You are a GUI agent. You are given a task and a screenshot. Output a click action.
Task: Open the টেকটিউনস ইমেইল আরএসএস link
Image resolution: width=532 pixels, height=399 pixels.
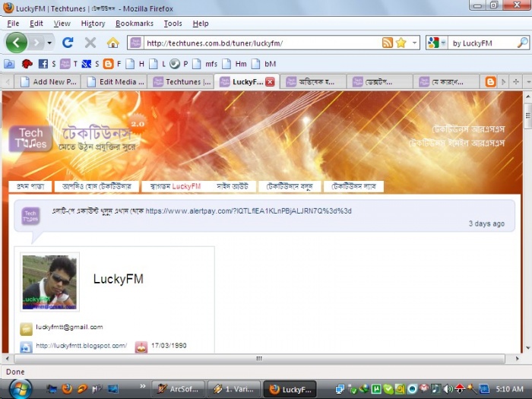(x=457, y=143)
